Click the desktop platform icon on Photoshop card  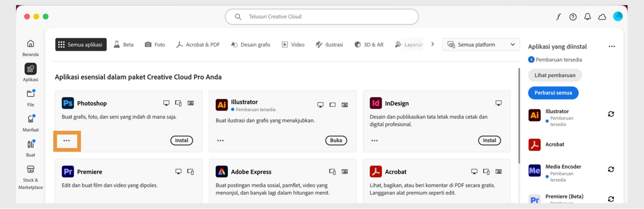tap(166, 103)
